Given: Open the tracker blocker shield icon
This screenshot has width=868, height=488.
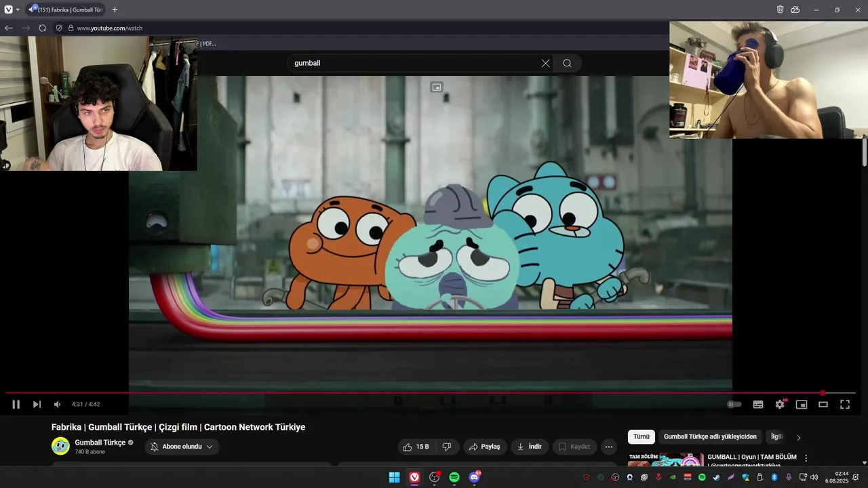Looking at the screenshot, I should [x=59, y=28].
